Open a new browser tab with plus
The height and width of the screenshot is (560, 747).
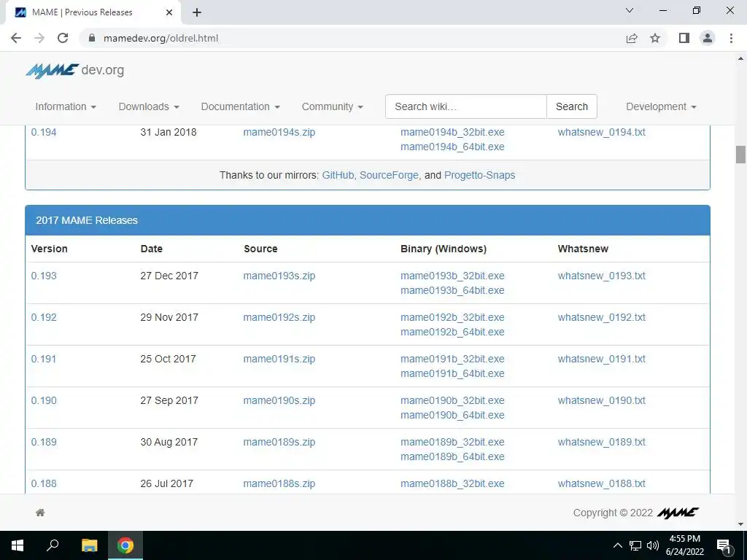197,12
